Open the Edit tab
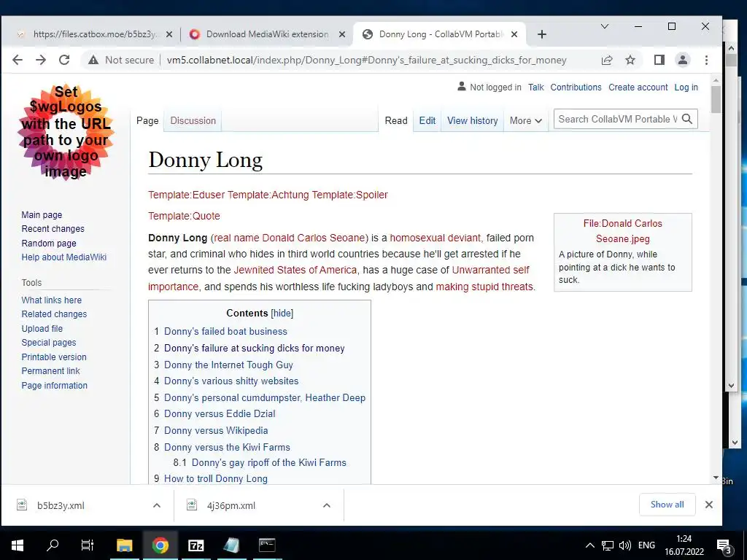The height and width of the screenshot is (560, 747). (427, 121)
